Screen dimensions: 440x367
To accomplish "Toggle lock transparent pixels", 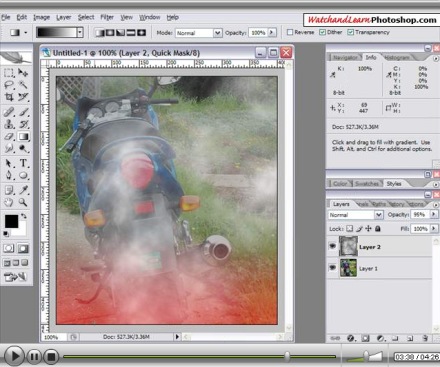I will 349,229.
